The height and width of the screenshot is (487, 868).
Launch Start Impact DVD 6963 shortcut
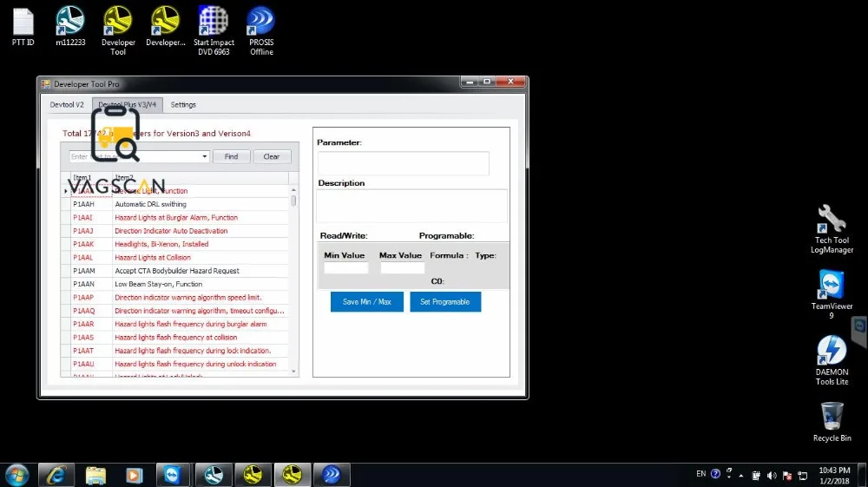click(214, 30)
